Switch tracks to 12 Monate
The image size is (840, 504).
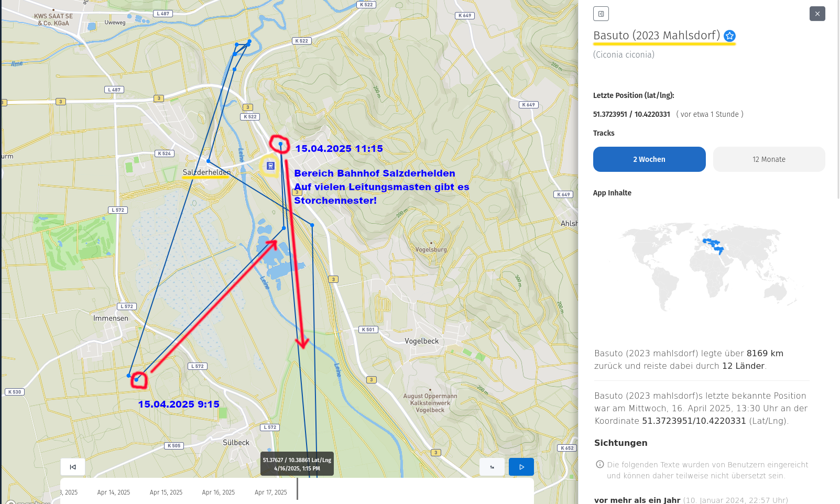(x=769, y=159)
